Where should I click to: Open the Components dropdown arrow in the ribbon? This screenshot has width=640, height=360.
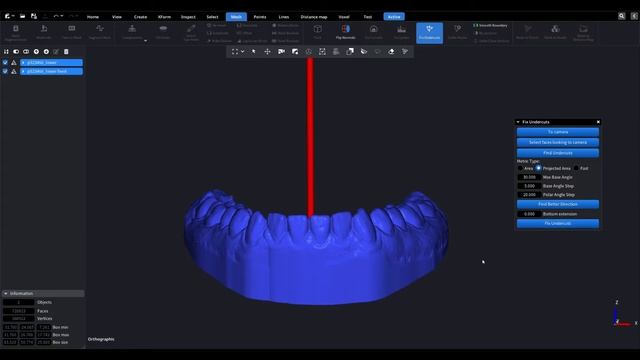(x=145, y=40)
